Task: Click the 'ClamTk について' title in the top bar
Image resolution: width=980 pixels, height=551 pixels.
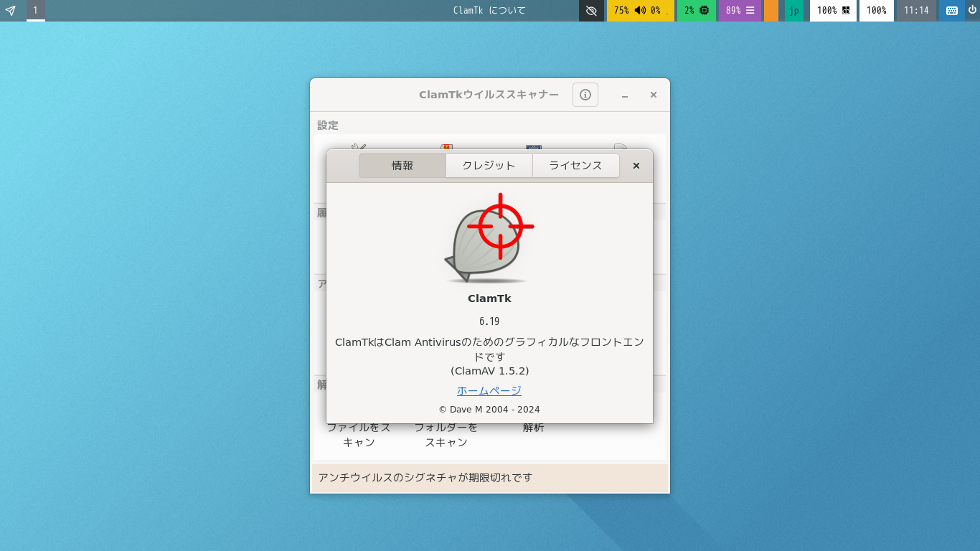Action: tap(489, 11)
